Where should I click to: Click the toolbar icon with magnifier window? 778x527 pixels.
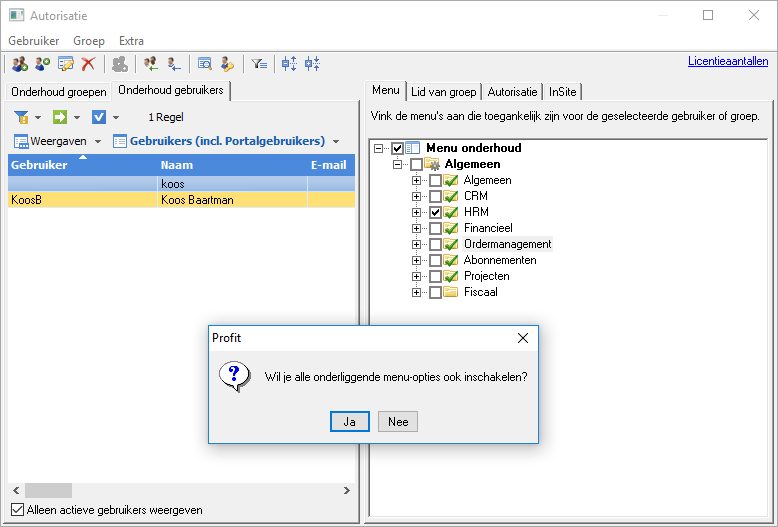[204, 64]
